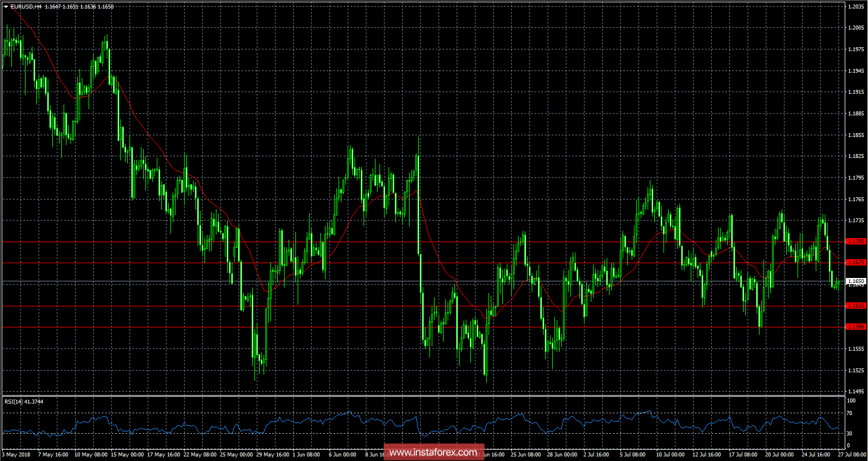Click the current price tag 1.1650

(856, 281)
